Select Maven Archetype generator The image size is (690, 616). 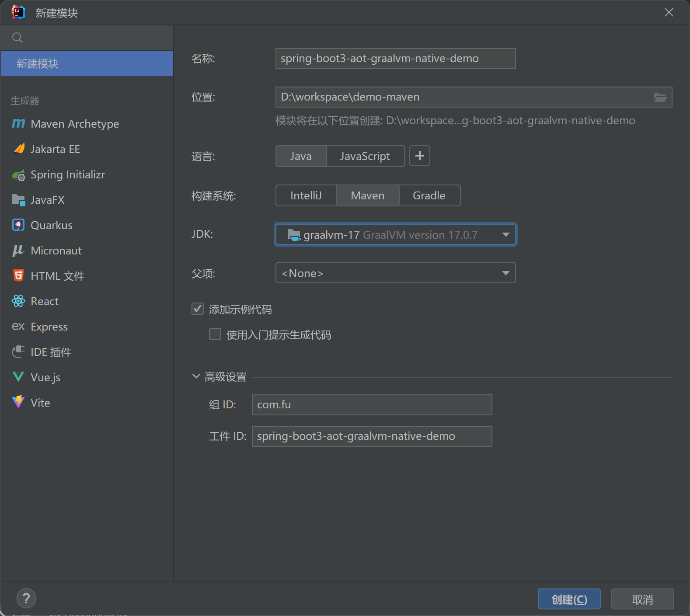[x=87, y=124]
